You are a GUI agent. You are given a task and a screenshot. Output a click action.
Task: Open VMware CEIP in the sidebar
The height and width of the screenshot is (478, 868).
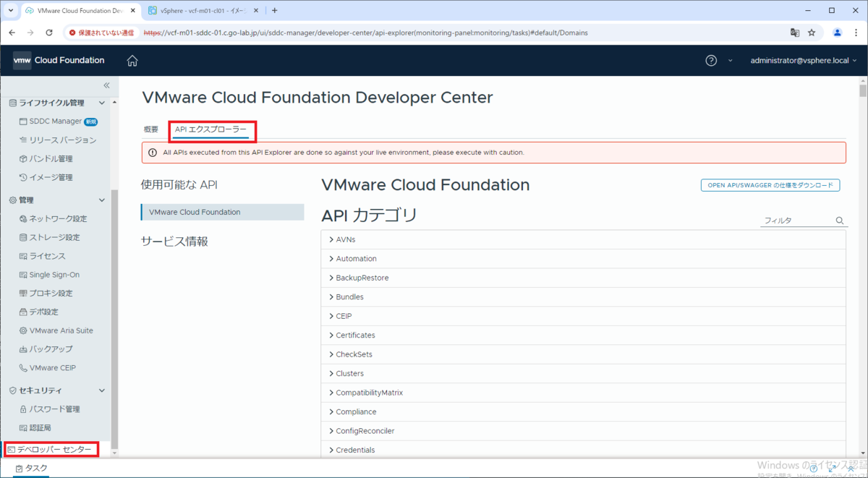click(x=48, y=367)
